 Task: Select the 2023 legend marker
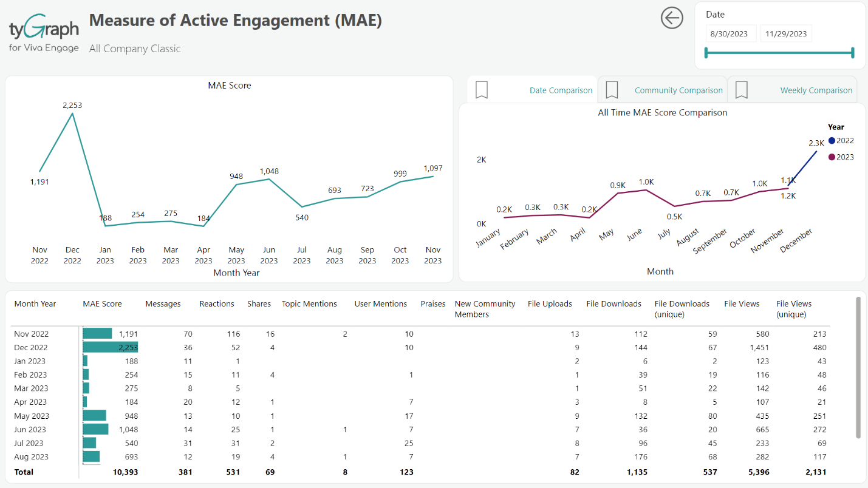832,157
